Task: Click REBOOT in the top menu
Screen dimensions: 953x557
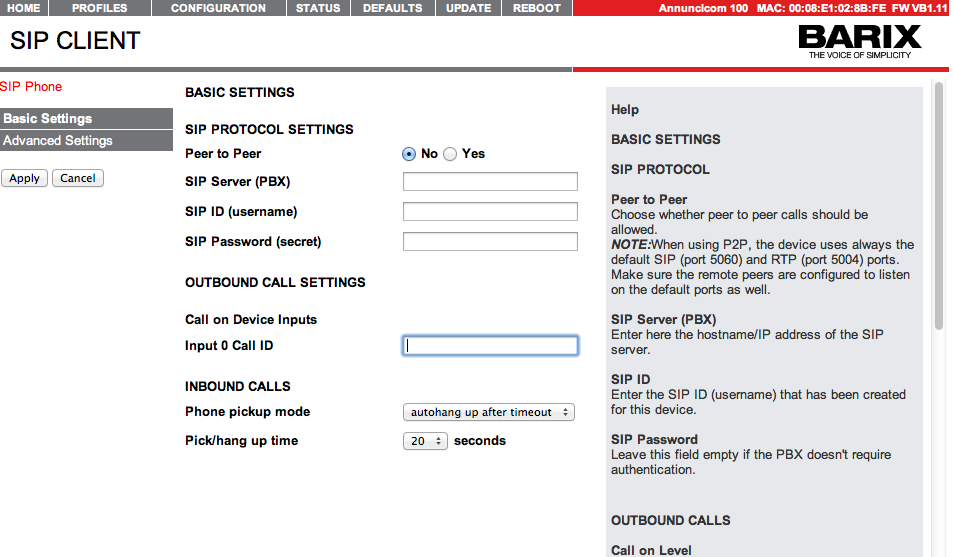Action: point(537,8)
